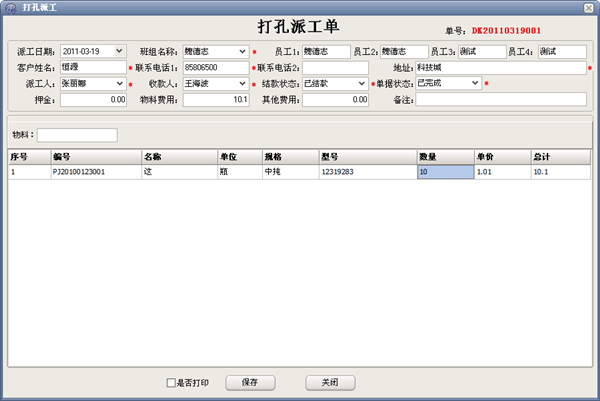Select the 备注 remarks field
Screen dimensions: 600x401
click(x=500, y=100)
